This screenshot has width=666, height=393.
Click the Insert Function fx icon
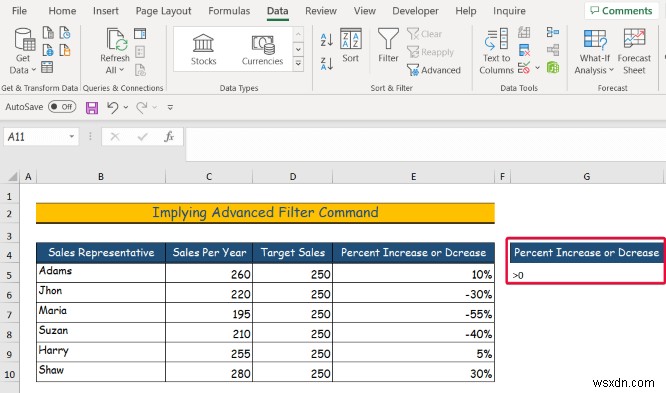click(x=169, y=136)
